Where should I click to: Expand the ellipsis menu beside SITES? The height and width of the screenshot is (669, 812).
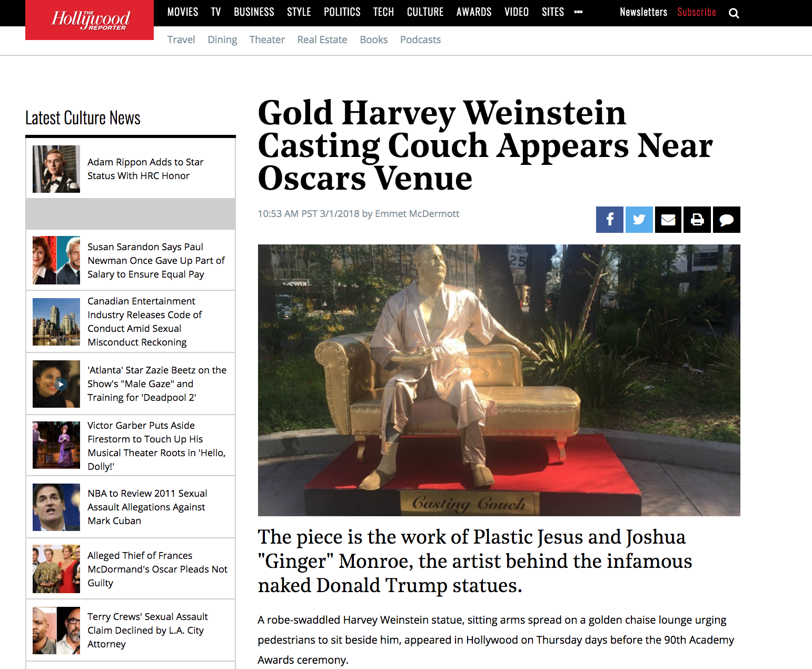pos(578,12)
